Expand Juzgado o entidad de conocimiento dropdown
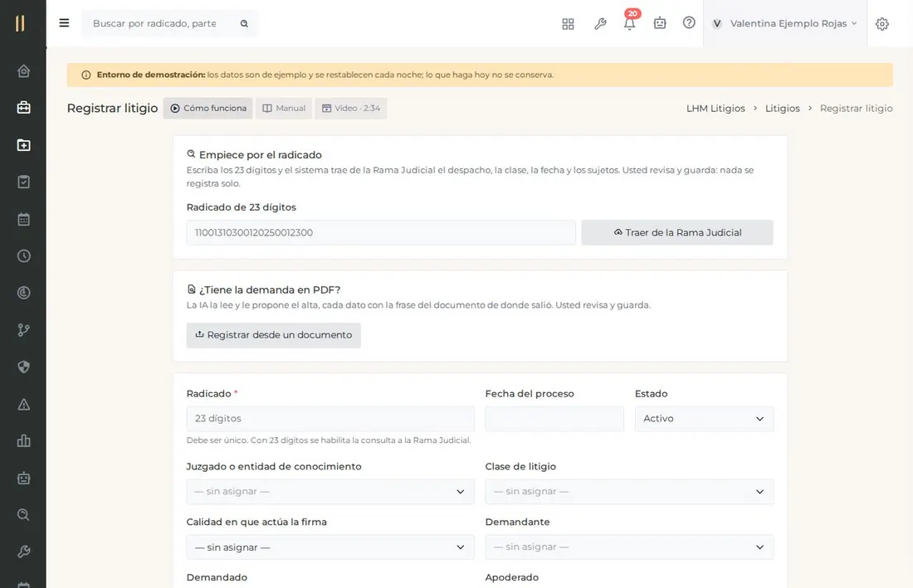 [330, 492]
